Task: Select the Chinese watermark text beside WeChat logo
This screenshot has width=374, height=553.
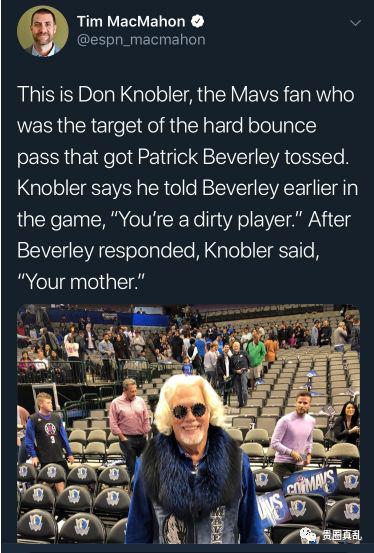Action: point(342,536)
